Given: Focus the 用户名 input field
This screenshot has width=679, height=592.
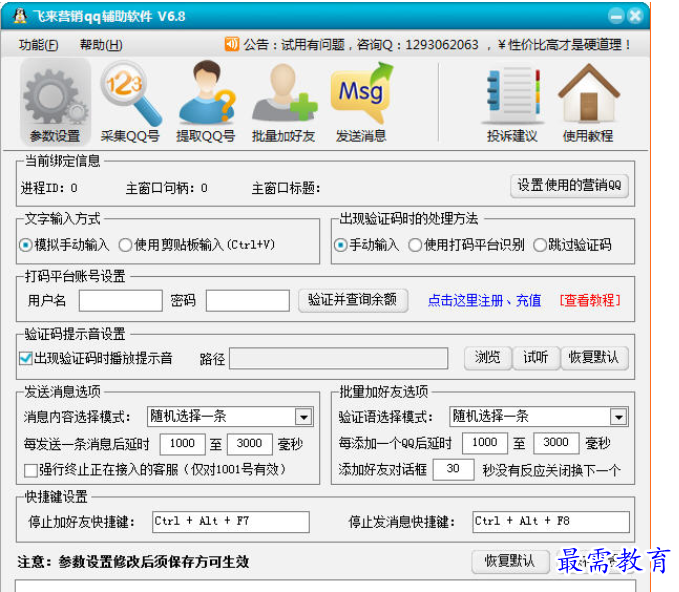Looking at the screenshot, I should coord(121,301).
